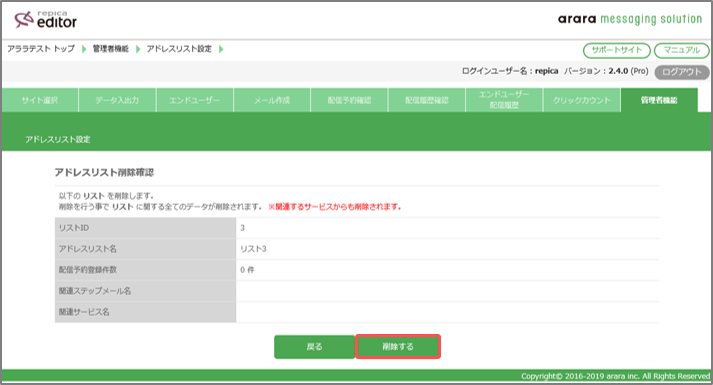
Task: Click the arara messaging solution logo
Action: (x=630, y=19)
